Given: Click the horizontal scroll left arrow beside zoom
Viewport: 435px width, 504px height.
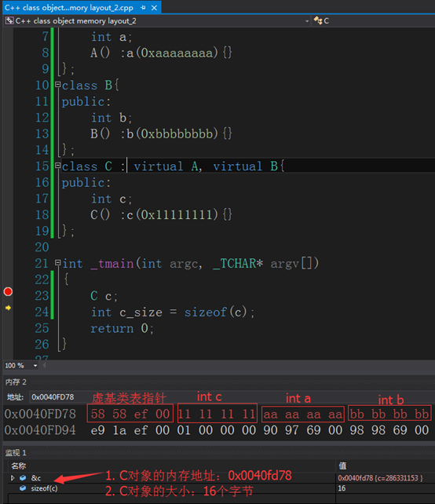Looking at the screenshot, I should click(45, 365).
